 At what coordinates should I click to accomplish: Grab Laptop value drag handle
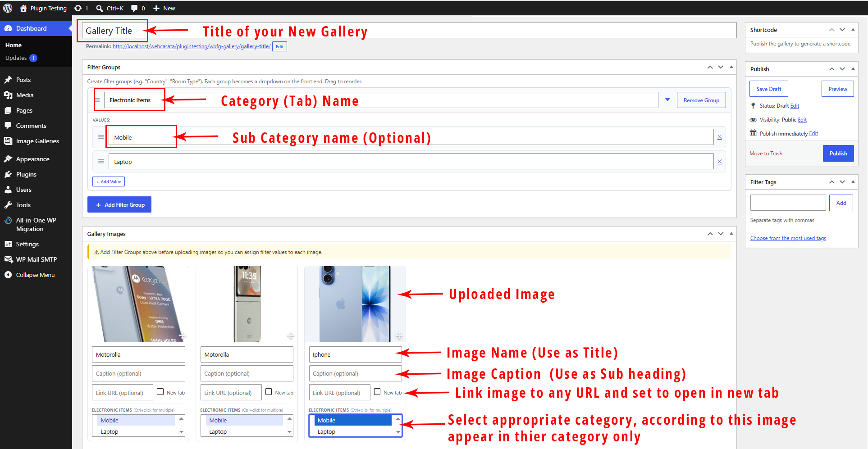coord(101,161)
